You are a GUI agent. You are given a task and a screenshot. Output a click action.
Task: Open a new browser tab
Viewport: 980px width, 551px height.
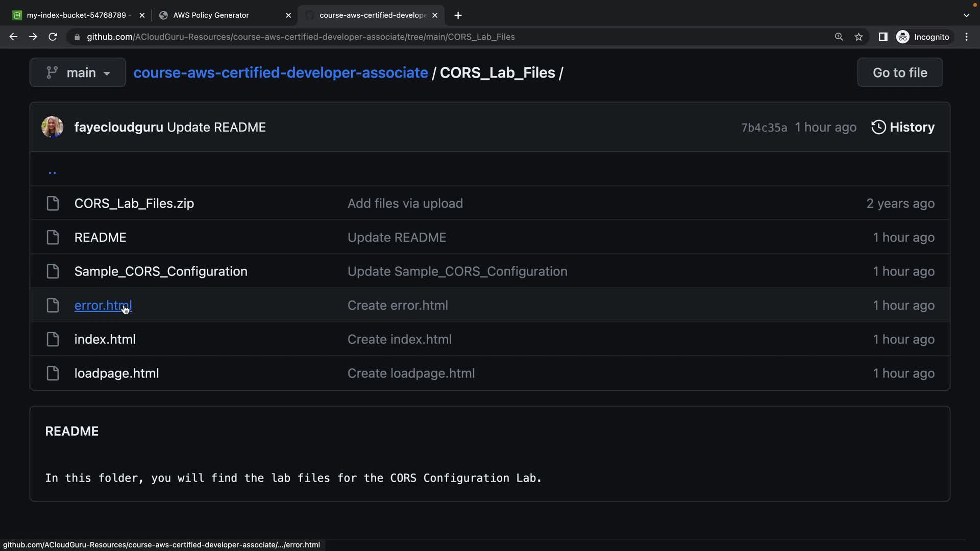point(458,15)
